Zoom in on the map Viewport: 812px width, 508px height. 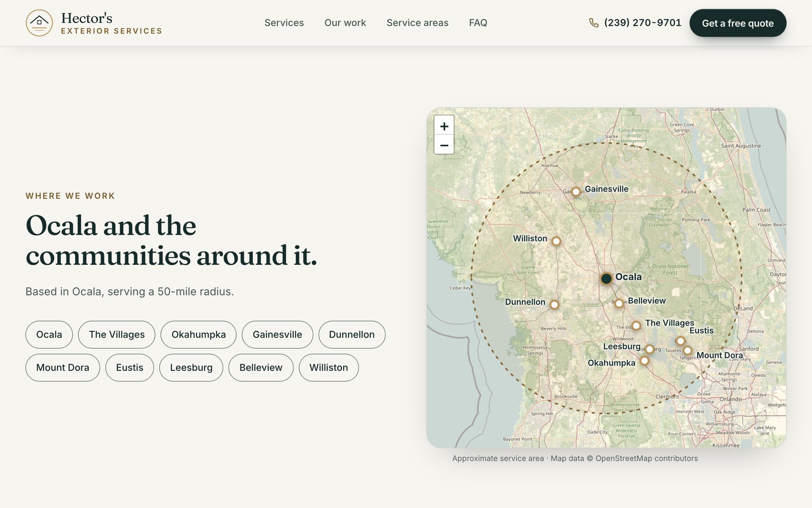point(444,126)
